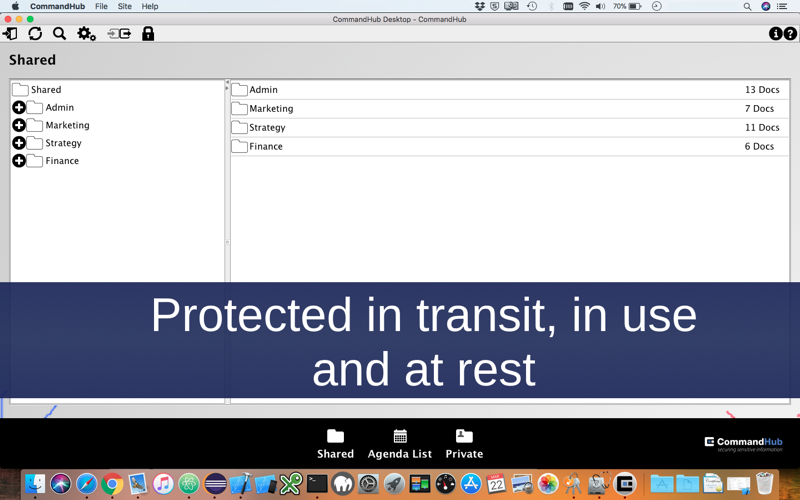This screenshot has width=800, height=500.
Task: Open iTunes from the dock
Action: (x=163, y=483)
